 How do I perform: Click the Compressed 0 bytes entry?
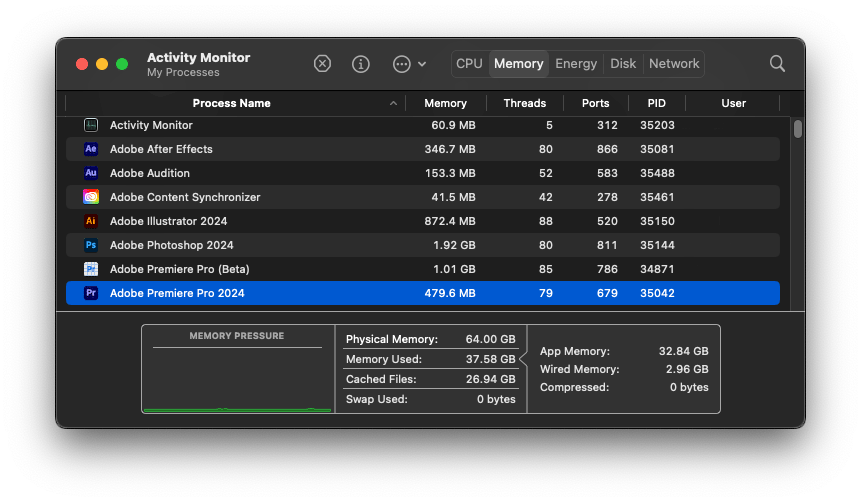(624, 387)
